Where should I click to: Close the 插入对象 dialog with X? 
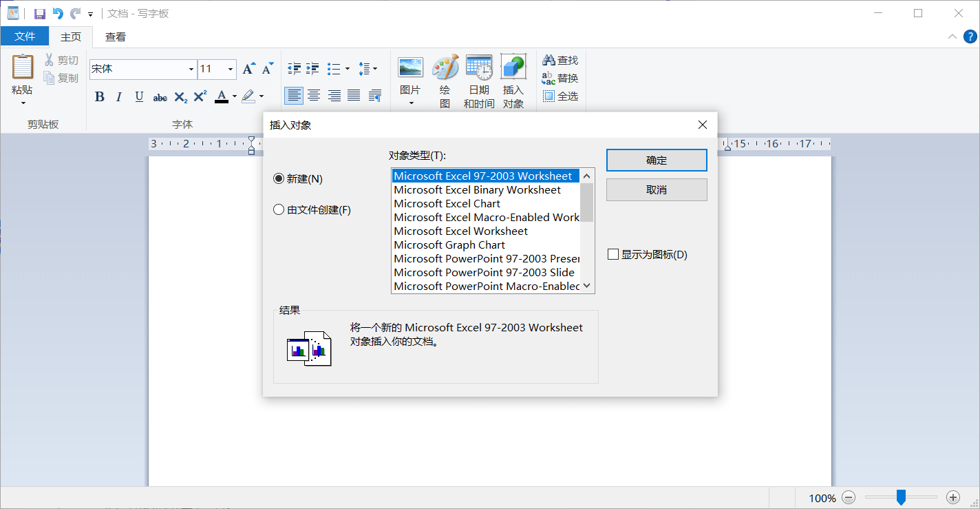(x=702, y=125)
